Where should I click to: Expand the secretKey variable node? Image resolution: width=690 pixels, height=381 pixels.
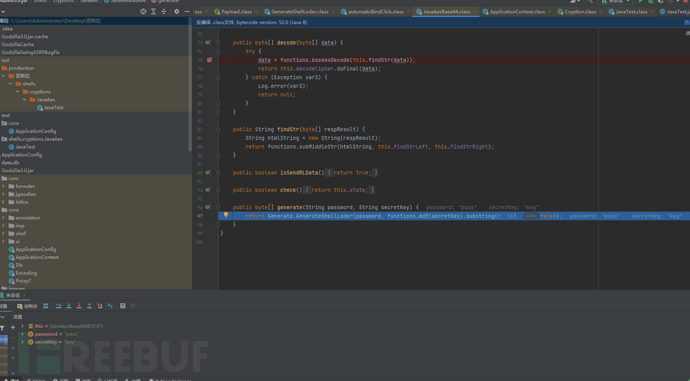coord(22,342)
